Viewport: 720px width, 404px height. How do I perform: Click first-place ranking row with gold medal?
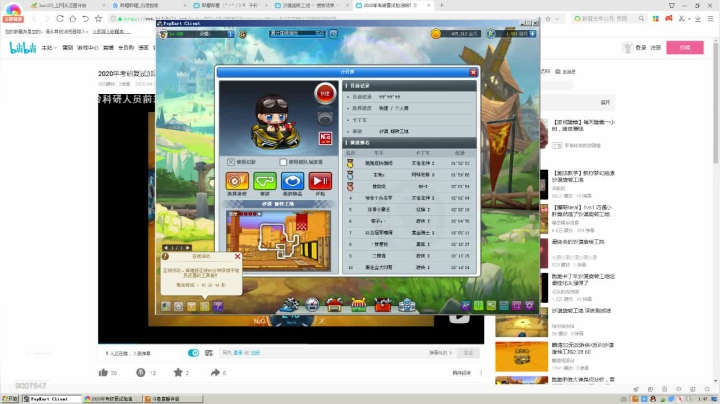[410, 163]
